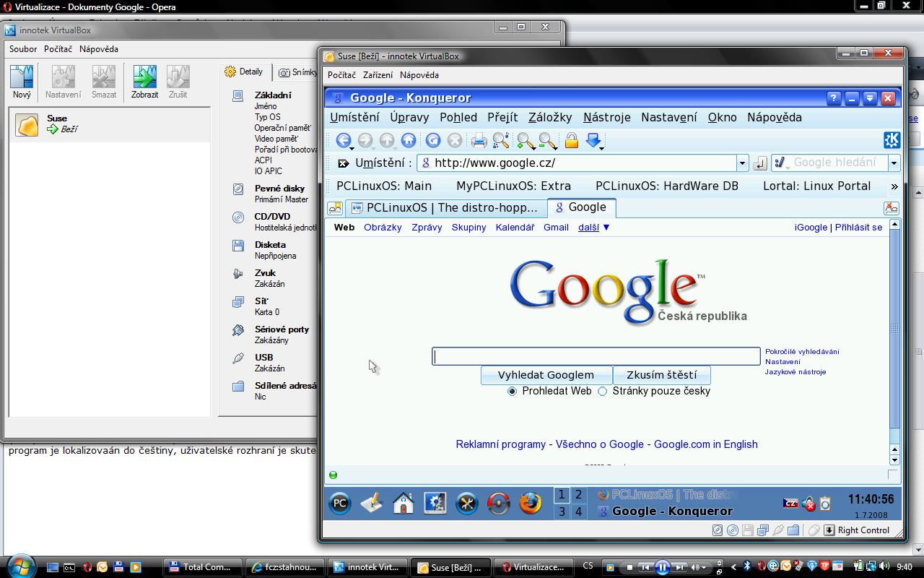This screenshot has width=924, height=578.
Task: Click the CZ keyboard layout flag in the tray
Action: (790, 504)
